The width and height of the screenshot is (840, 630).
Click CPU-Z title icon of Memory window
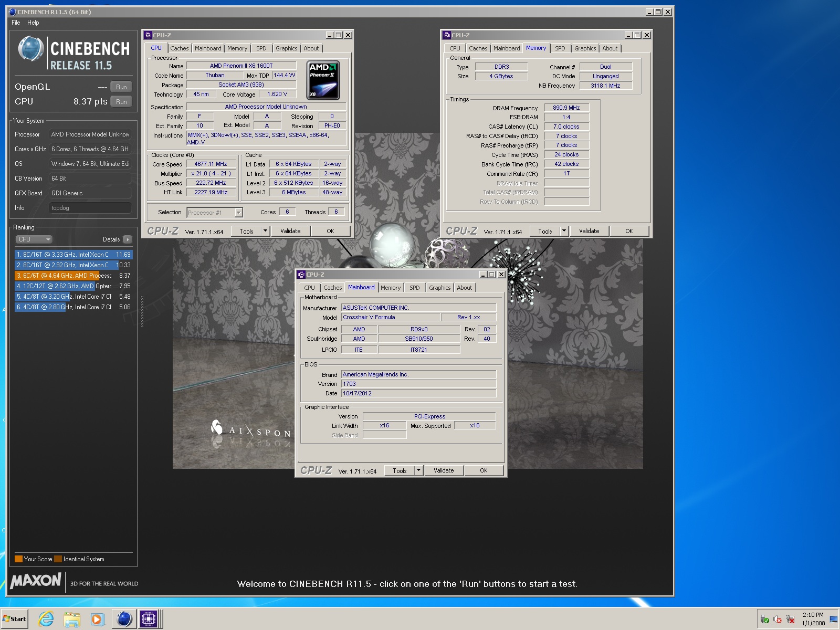(x=447, y=35)
